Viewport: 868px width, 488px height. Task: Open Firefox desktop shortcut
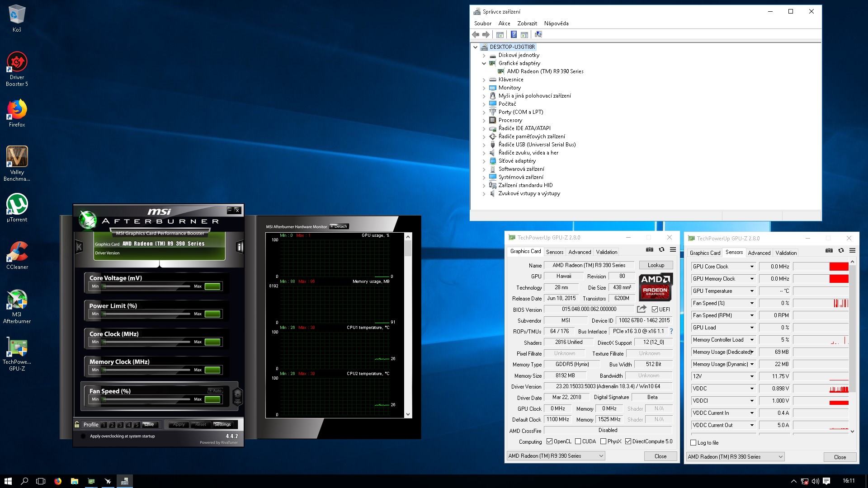pyautogui.click(x=17, y=113)
